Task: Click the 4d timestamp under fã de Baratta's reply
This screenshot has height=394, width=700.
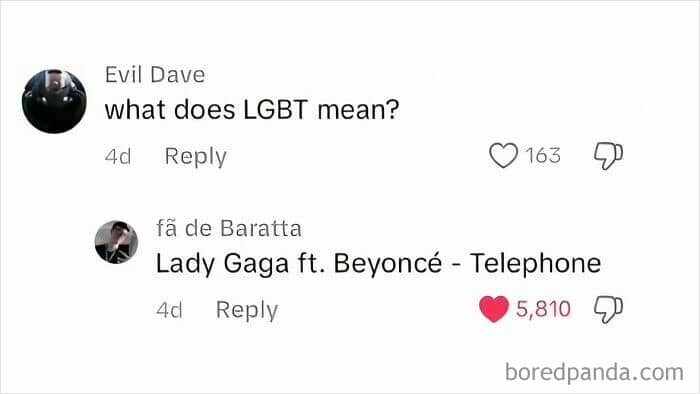Action: (x=169, y=310)
